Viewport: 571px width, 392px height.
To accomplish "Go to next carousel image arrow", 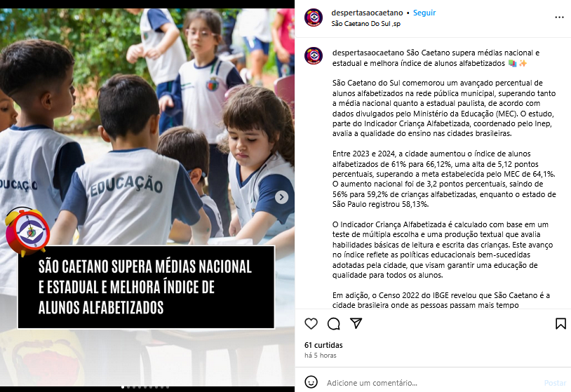I will click(x=281, y=197).
